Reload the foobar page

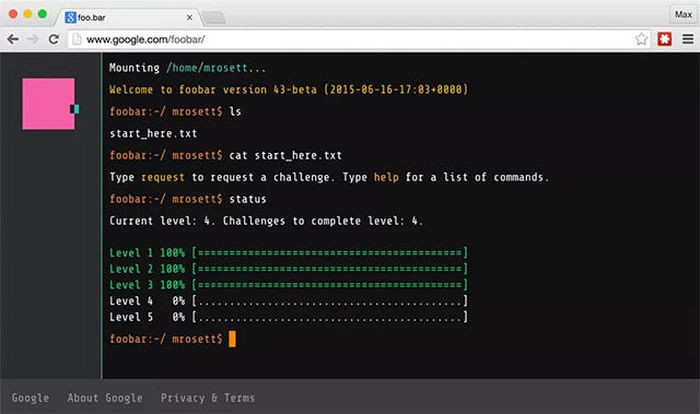54,39
